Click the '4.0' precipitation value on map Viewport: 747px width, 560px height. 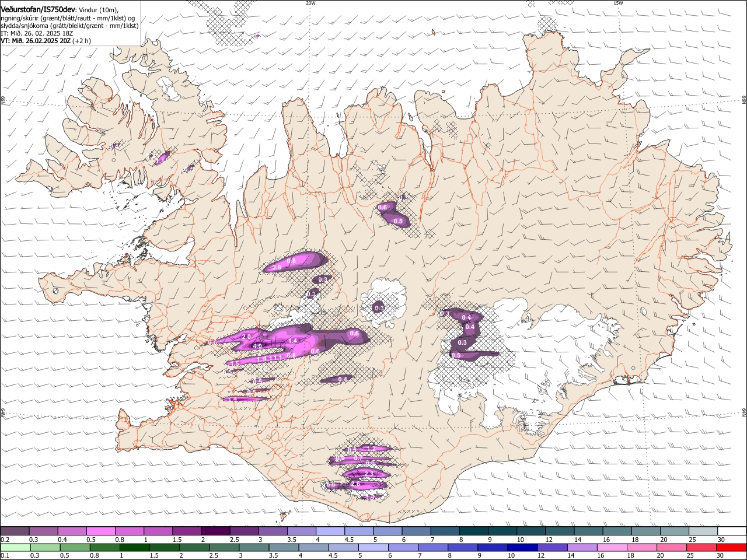point(257,346)
